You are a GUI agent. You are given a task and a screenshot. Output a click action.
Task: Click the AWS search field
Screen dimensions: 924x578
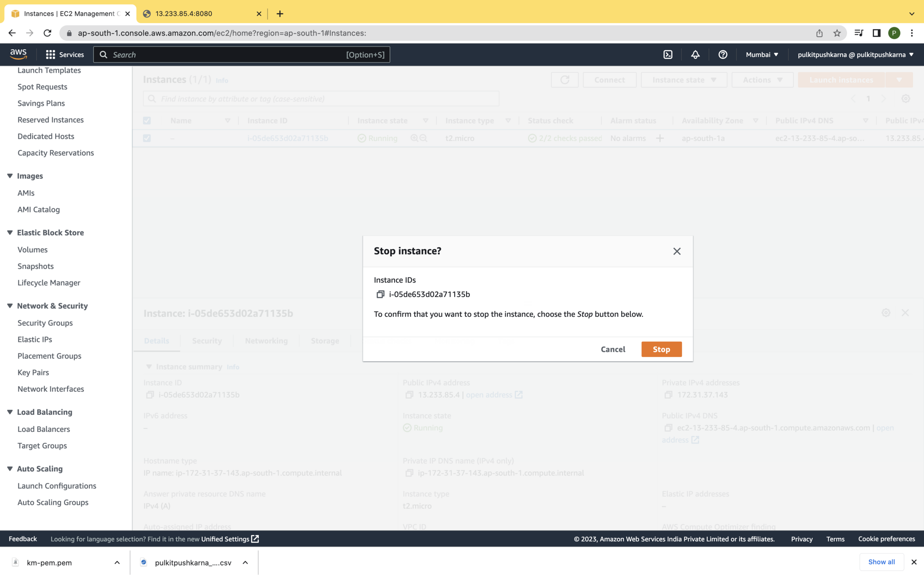[241, 54]
